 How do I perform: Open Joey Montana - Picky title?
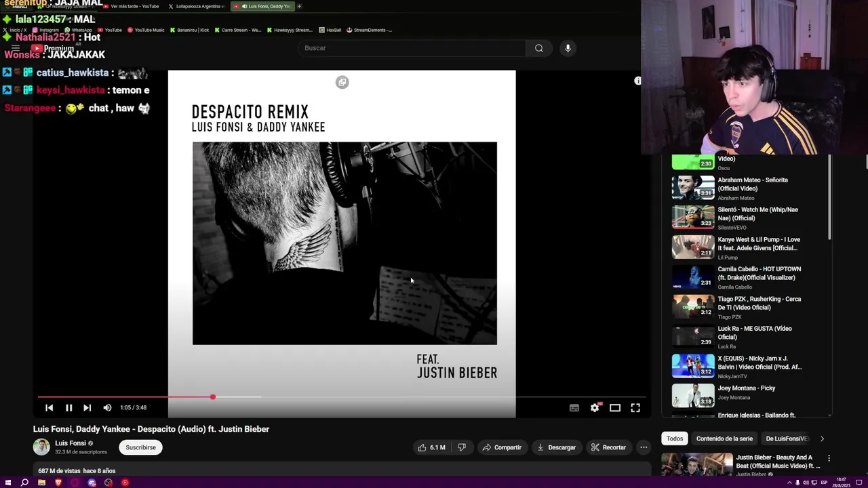point(747,388)
